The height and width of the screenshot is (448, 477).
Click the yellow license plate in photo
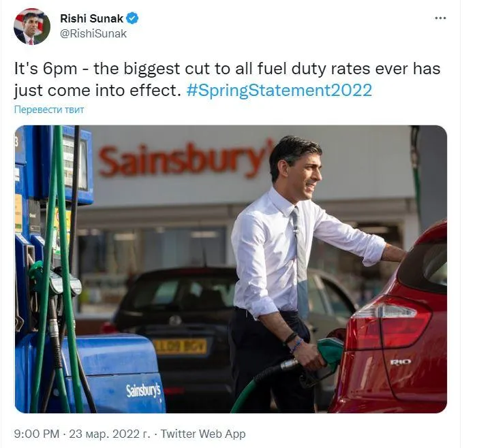181,347
